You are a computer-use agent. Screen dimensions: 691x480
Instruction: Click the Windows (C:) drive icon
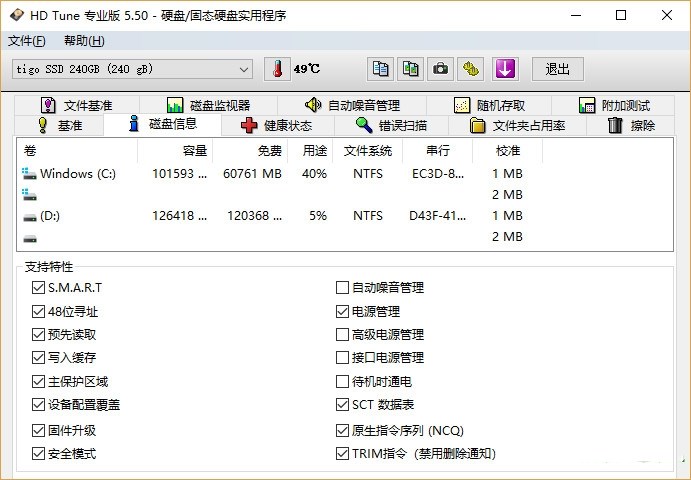point(30,174)
